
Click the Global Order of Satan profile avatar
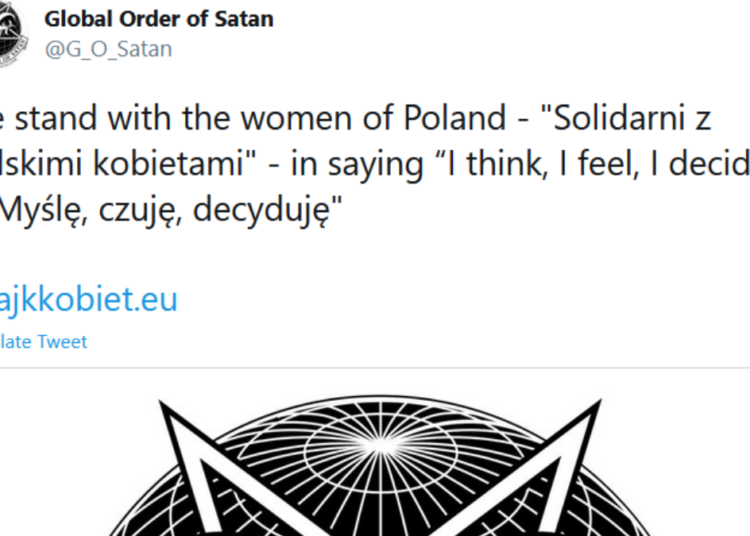[10, 42]
